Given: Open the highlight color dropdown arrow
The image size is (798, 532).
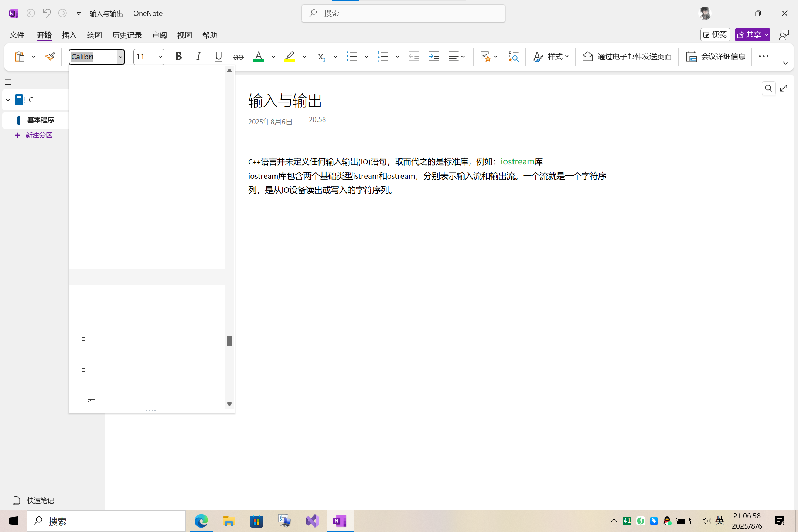Looking at the screenshot, I should point(304,57).
